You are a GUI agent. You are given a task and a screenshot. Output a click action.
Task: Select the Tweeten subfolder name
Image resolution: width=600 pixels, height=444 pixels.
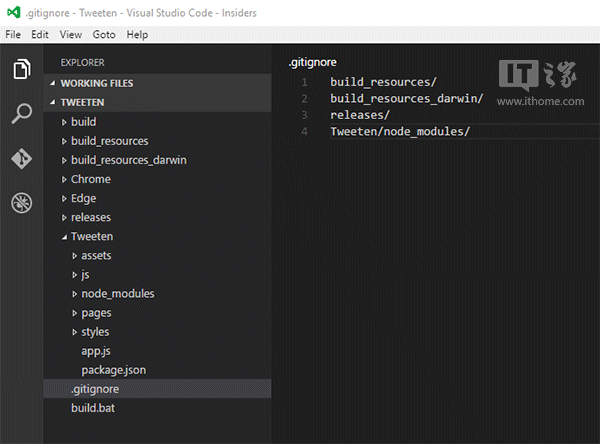click(x=92, y=237)
